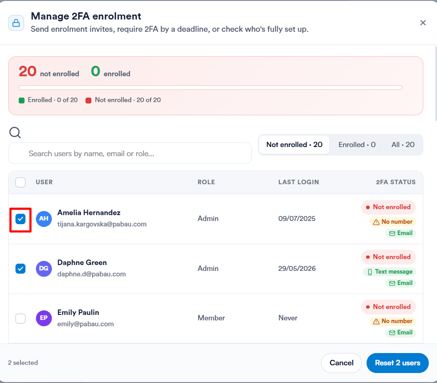Click the email emily@pabau.com

[x=86, y=324]
